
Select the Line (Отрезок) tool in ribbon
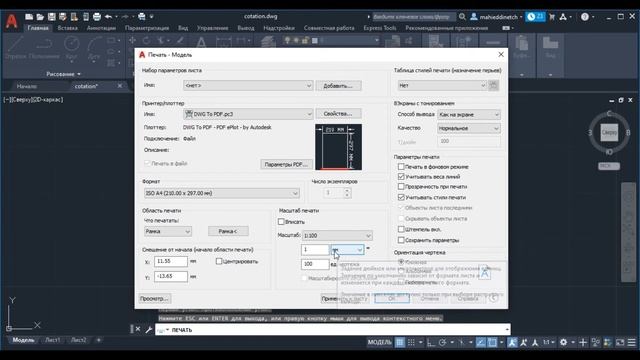[x=15, y=48]
